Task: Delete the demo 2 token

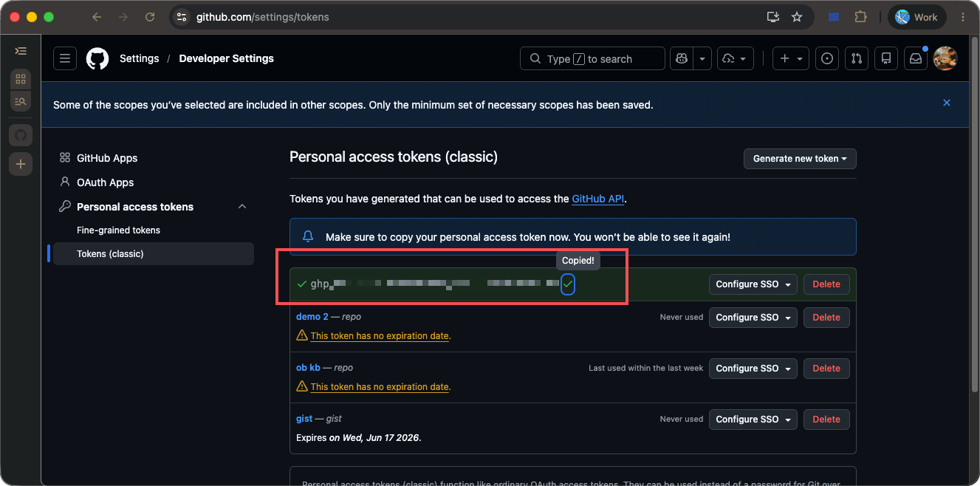Action: coord(826,318)
